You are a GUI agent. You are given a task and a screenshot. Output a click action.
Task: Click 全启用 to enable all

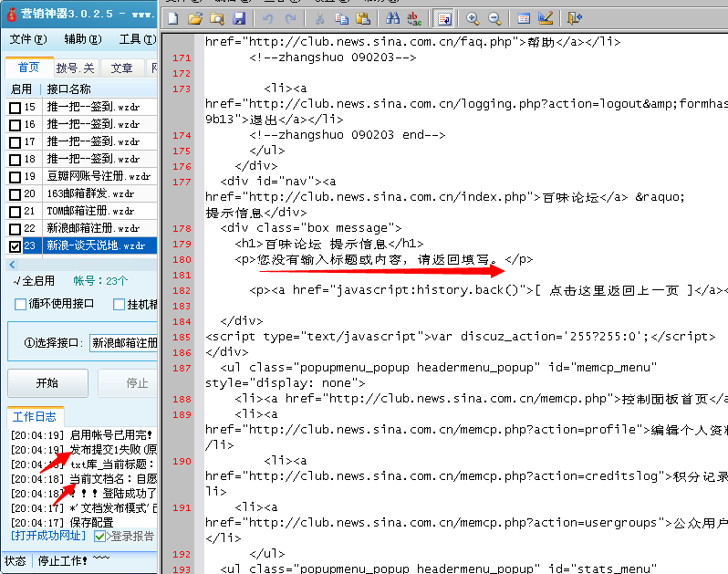(34, 281)
